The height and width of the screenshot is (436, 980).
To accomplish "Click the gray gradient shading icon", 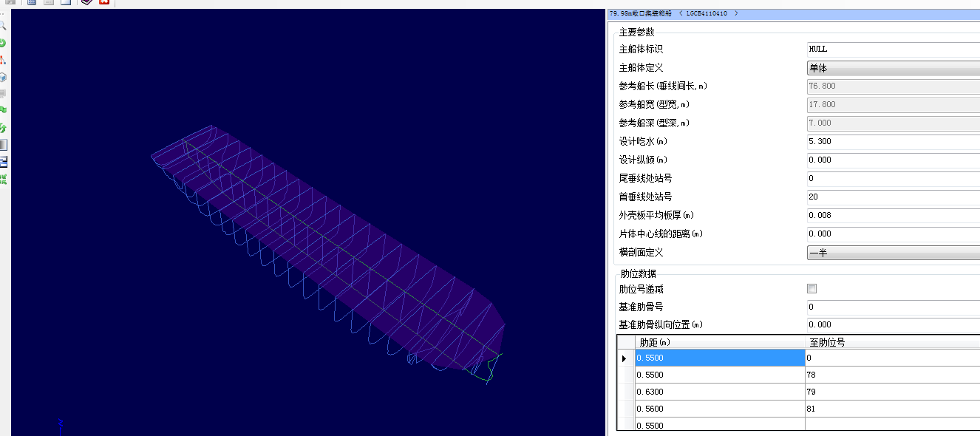I will pyautogui.click(x=3, y=145).
